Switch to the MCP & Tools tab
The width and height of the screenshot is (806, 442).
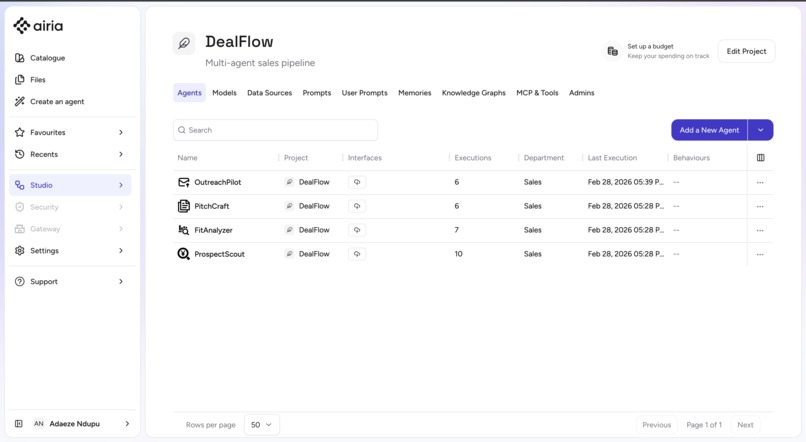point(537,93)
